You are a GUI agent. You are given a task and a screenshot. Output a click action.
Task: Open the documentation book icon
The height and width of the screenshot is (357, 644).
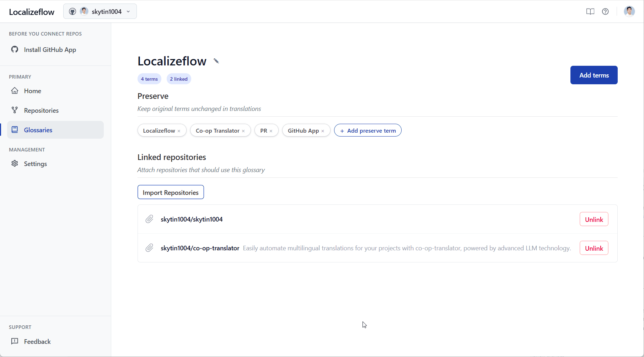590,12
